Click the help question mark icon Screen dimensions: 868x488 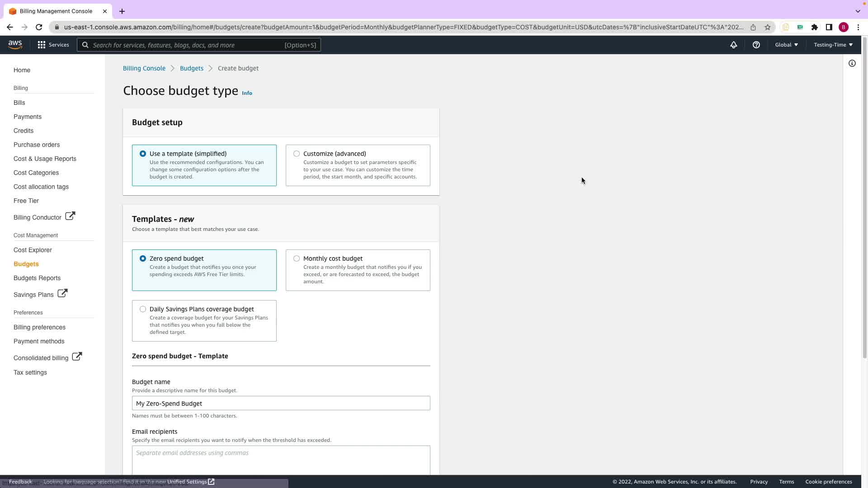pyautogui.click(x=756, y=45)
